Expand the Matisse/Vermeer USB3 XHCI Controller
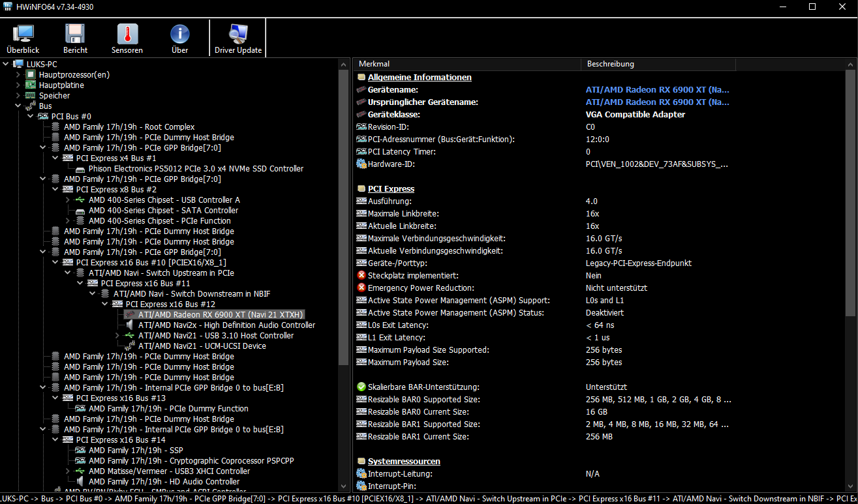 [x=68, y=471]
